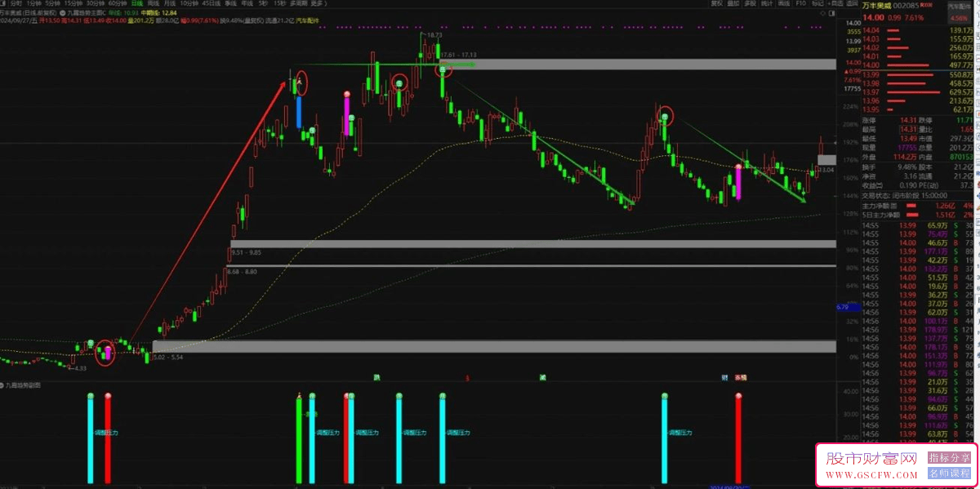Click the 复权 adjustment button
The image size is (980, 489).
pyautogui.click(x=716, y=4)
